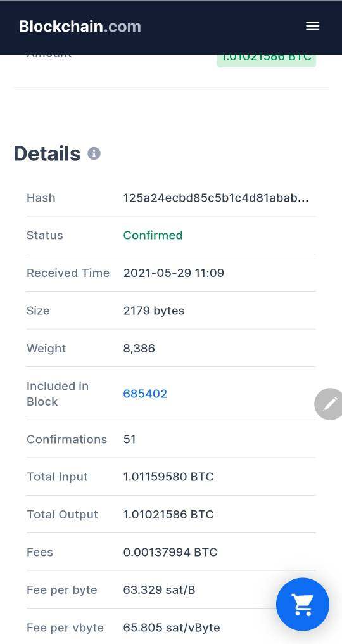Click the Confirmed status text

pos(153,235)
